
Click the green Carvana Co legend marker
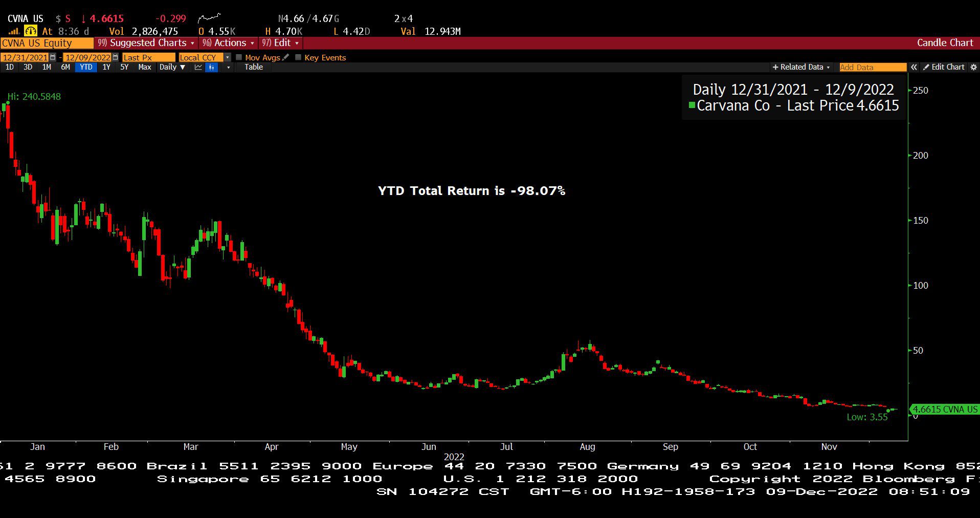pos(692,105)
